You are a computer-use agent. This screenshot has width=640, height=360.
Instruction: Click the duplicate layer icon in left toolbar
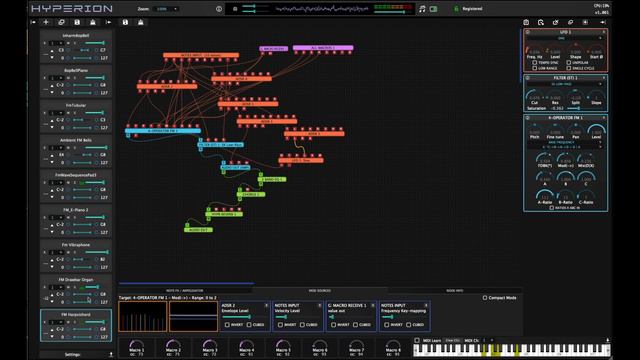pos(61,22)
